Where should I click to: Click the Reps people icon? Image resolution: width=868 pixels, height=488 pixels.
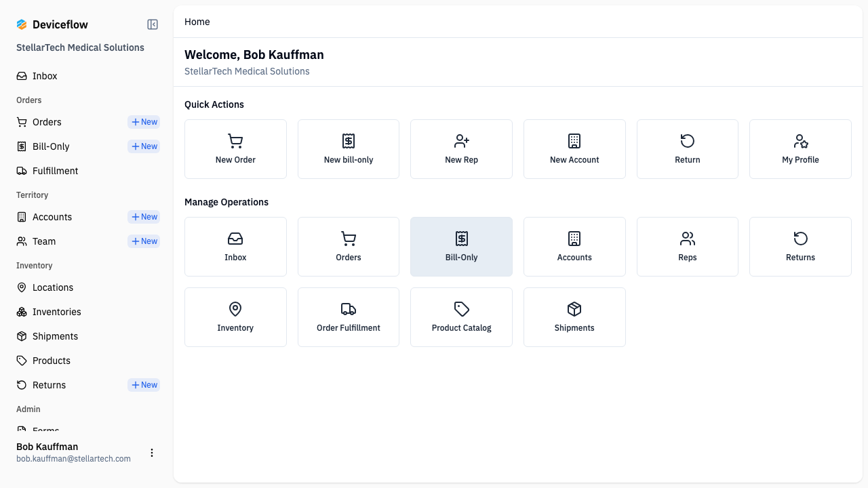688,239
